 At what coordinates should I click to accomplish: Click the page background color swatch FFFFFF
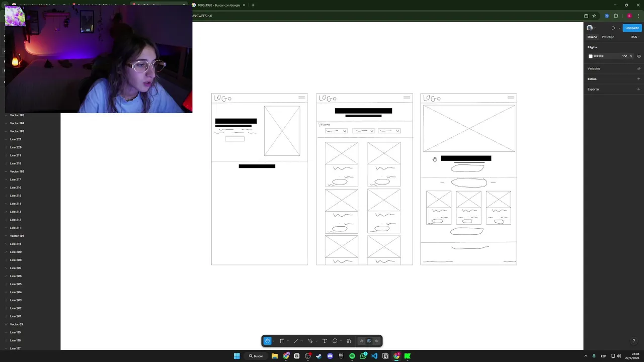coord(591,56)
